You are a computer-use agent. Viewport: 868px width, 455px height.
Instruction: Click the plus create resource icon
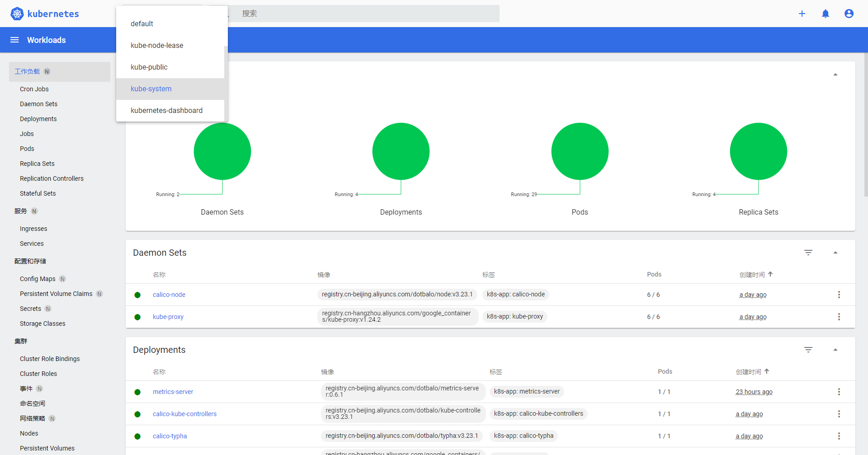802,14
